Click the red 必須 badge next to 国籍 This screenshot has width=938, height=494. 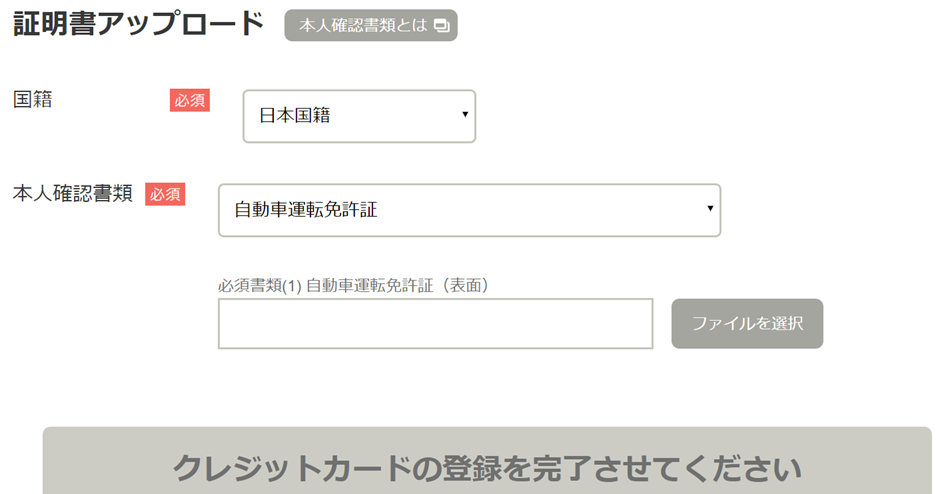tap(190, 100)
